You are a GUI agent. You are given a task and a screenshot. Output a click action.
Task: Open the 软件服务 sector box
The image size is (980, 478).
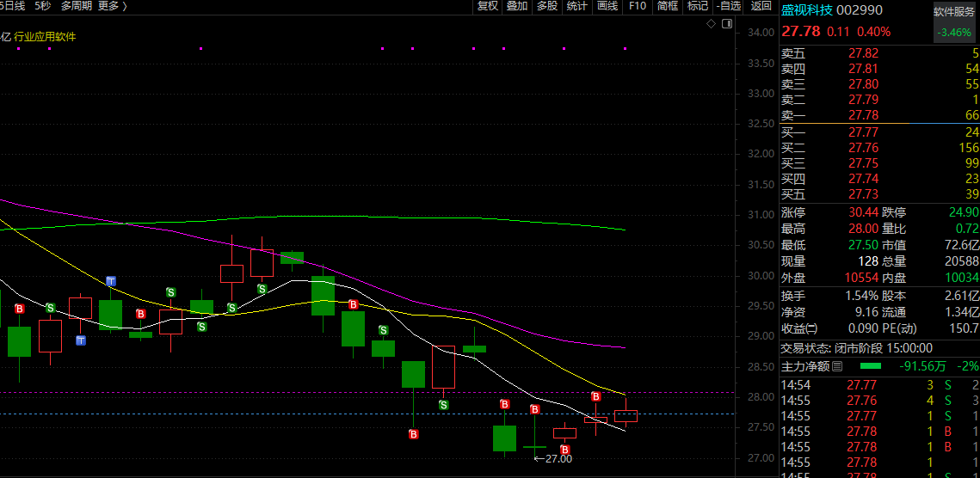[953, 21]
